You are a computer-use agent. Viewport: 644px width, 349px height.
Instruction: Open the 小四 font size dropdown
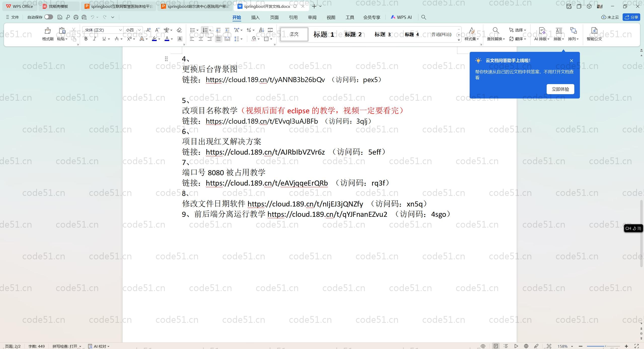coord(139,30)
